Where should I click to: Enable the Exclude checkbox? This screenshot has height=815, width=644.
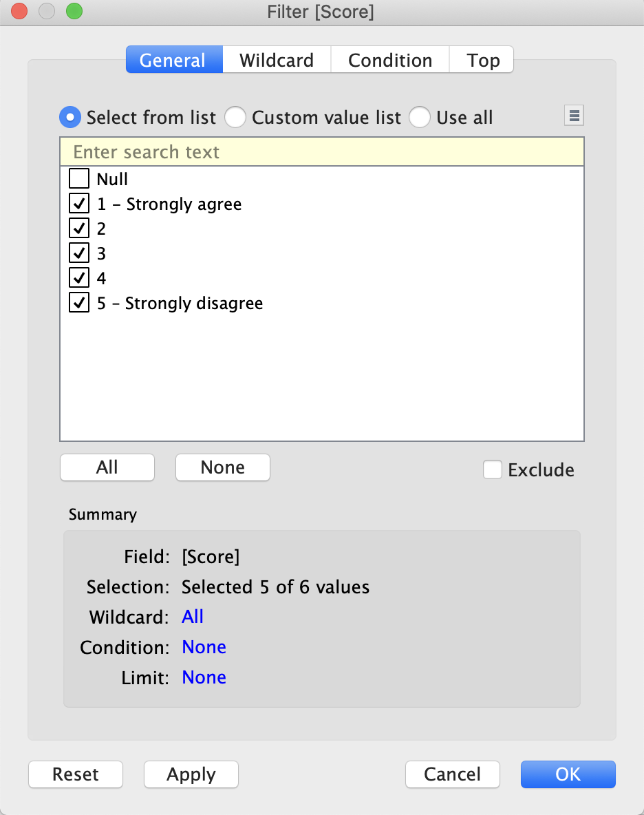click(493, 470)
